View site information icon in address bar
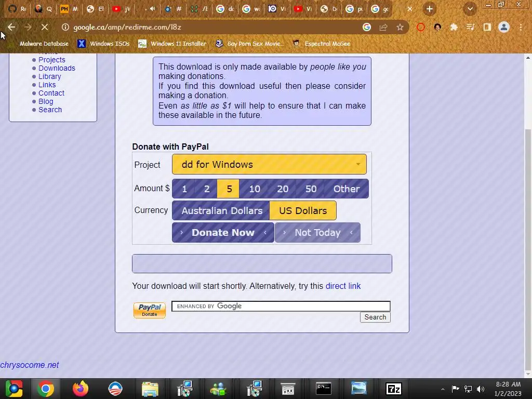This screenshot has width=532, height=399. pyautogui.click(x=65, y=27)
